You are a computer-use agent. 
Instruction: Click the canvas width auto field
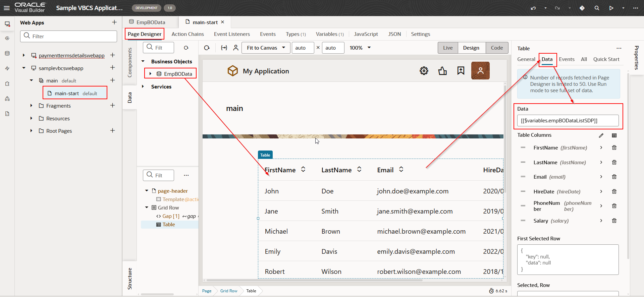click(303, 48)
